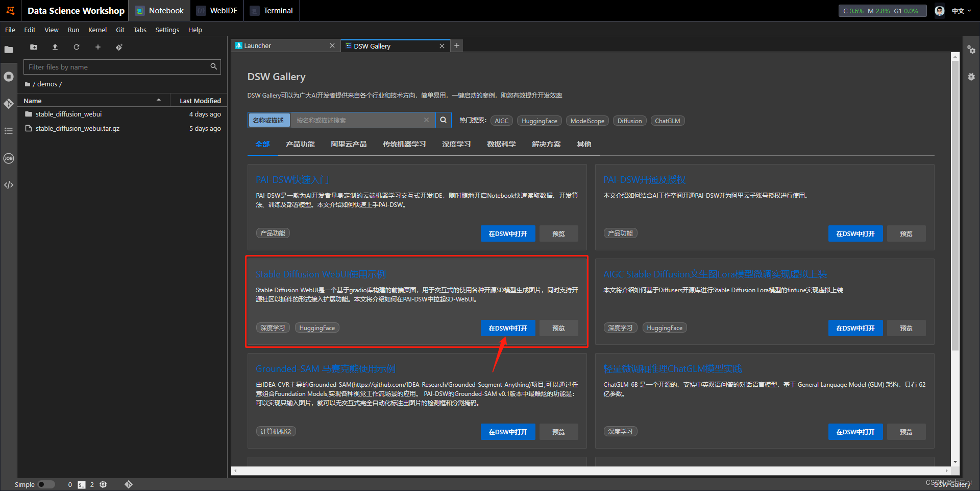This screenshot has height=491, width=980.
Task: Click the root folder breadcrumb icon
Action: 28,84
